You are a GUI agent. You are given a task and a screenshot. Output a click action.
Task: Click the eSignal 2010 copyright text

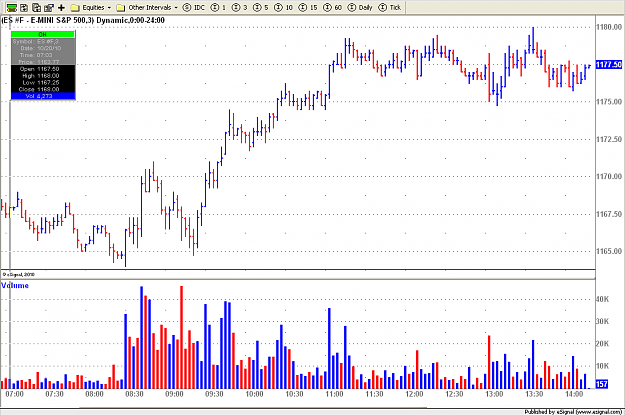(x=19, y=275)
